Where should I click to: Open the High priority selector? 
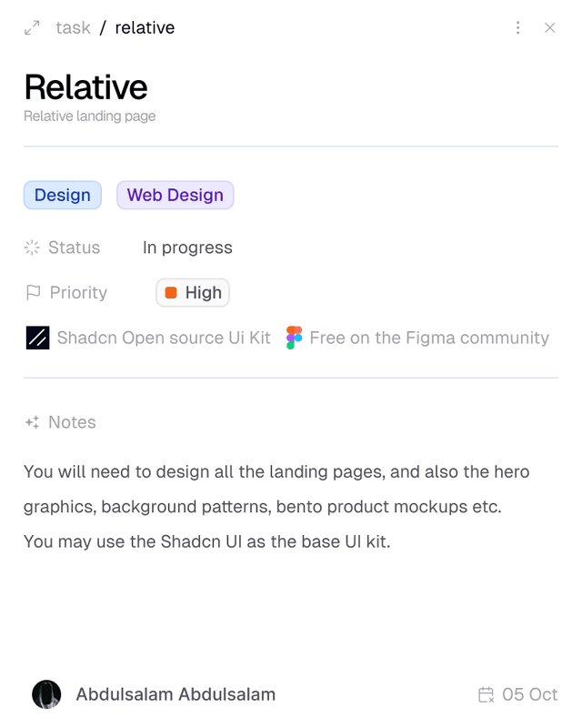coord(192,292)
